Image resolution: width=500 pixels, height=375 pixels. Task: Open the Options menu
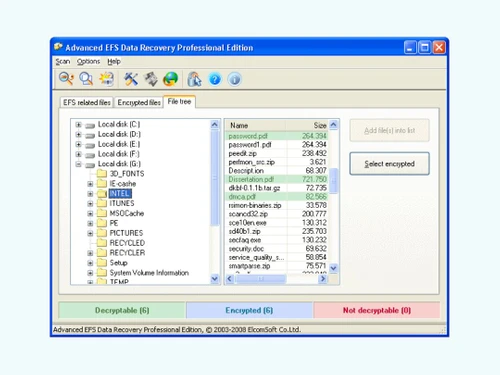[88, 61]
